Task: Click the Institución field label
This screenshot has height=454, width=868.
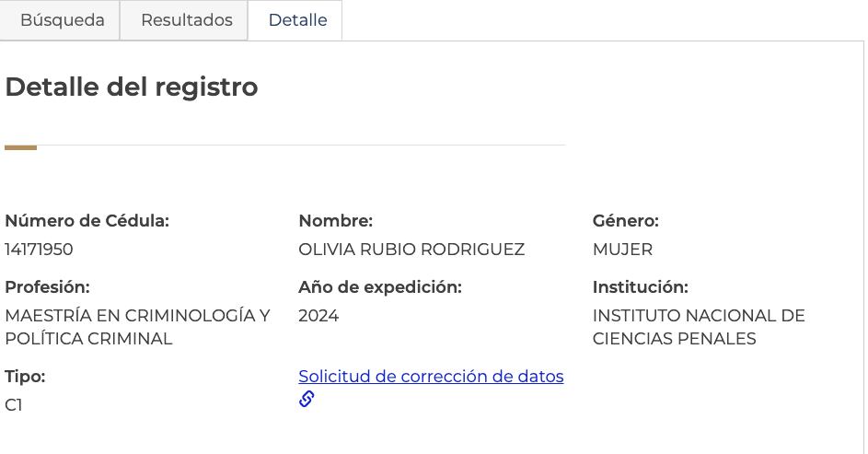Action: tap(640, 287)
